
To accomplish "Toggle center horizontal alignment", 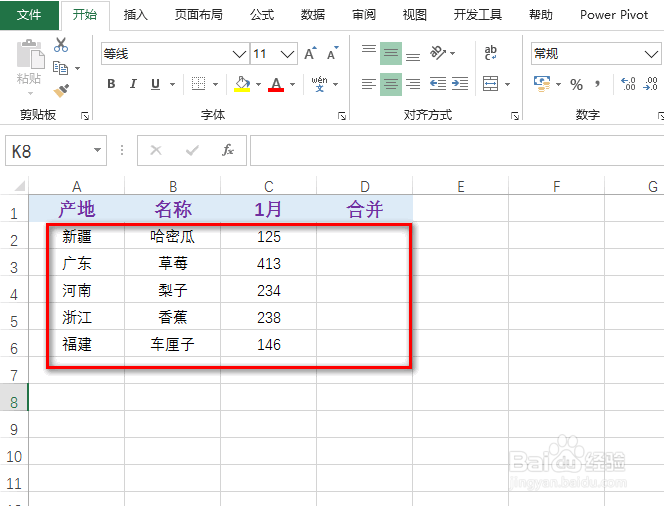I will [x=391, y=84].
